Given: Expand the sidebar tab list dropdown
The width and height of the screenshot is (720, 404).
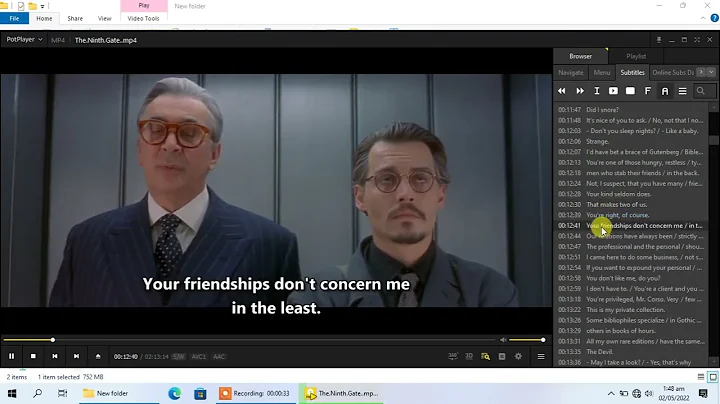Looking at the screenshot, I should pyautogui.click(x=711, y=72).
